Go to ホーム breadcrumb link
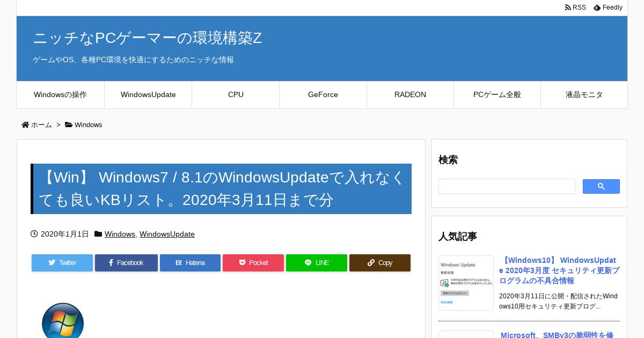The image size is (644, 338). click(41, 125)
